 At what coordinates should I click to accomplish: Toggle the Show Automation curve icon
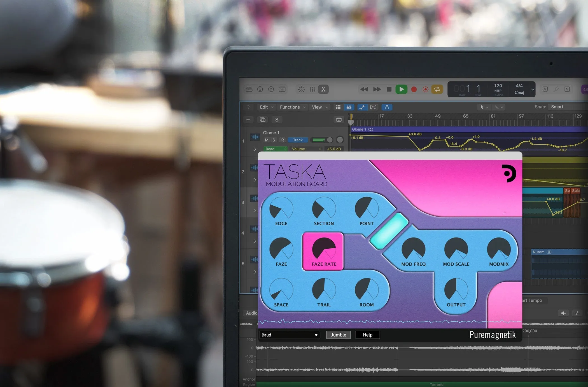(362, 107)
